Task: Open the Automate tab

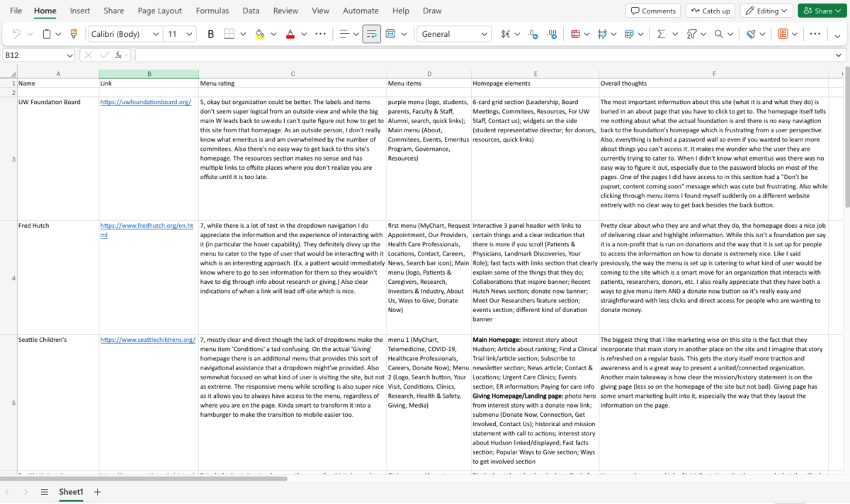Action: coord(361,11)
